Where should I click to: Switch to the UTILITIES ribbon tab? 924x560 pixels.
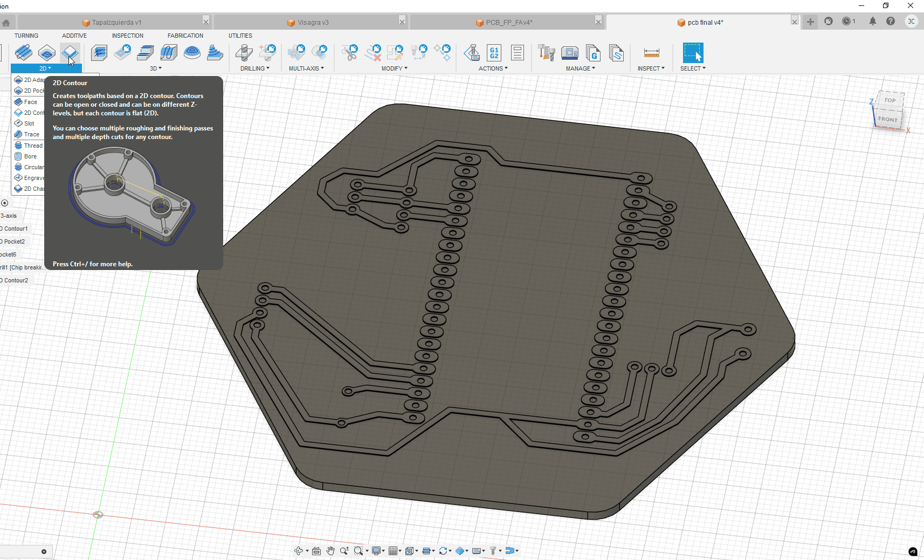tap(240, 36)
